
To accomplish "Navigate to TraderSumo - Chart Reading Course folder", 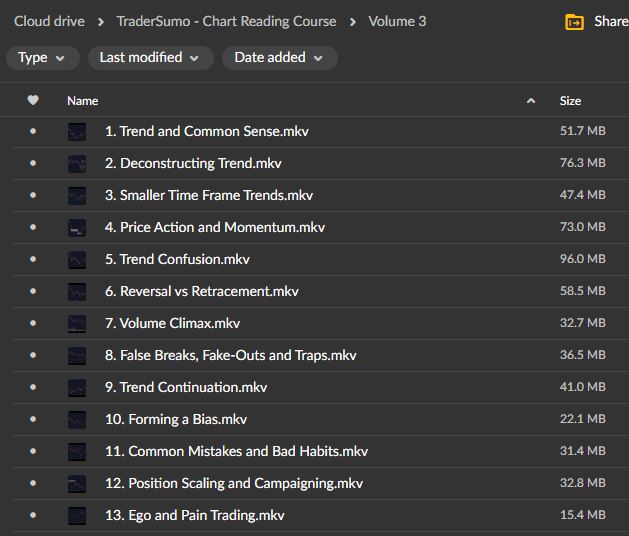I will (226, 21).
